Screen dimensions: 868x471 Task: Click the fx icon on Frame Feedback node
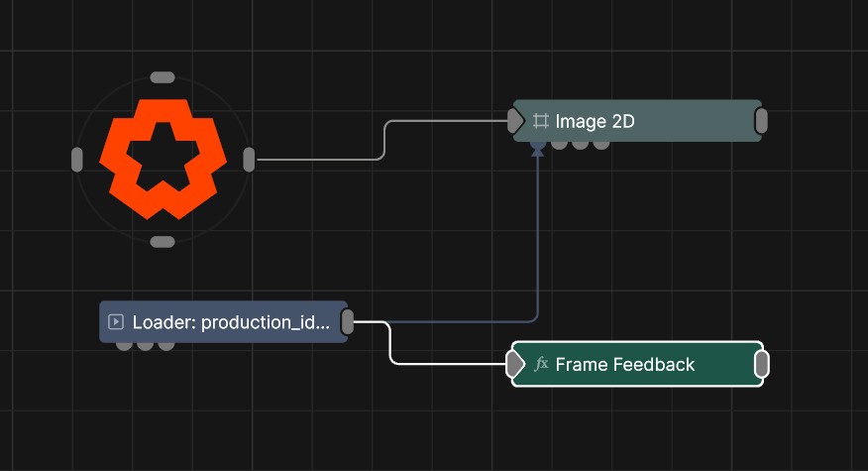[x=541, y=364]
